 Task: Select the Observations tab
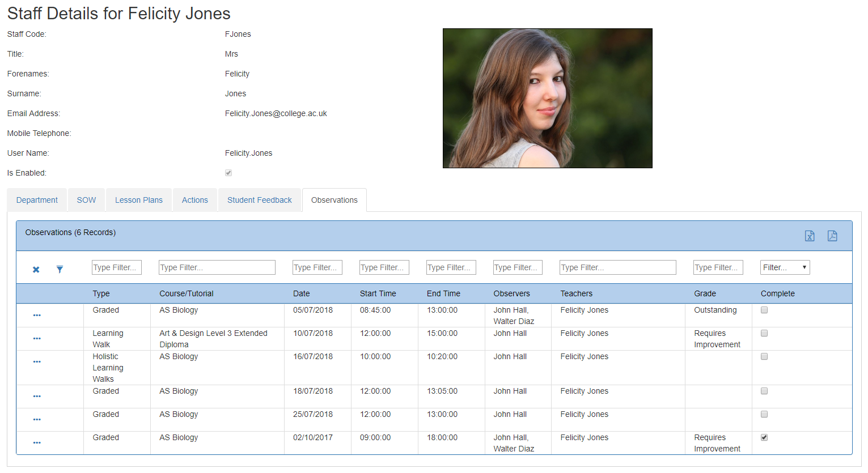[x=335, y=200]
